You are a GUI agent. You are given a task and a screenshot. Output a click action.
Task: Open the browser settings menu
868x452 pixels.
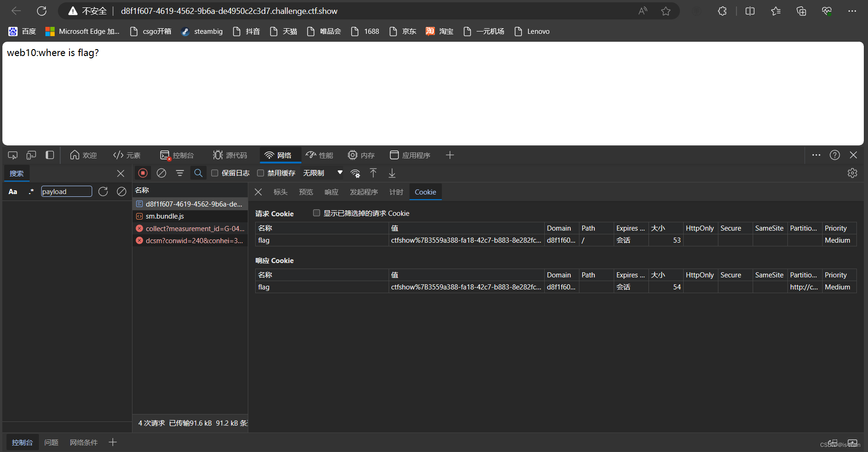point(853,11)
